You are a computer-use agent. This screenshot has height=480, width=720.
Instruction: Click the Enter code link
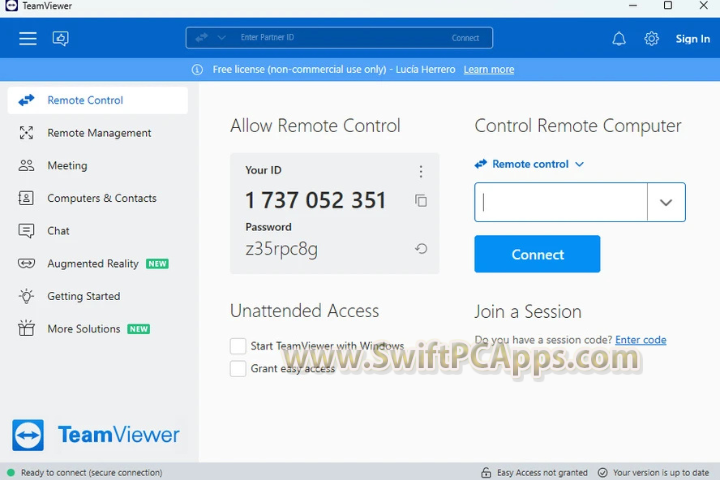click(641, 340)
